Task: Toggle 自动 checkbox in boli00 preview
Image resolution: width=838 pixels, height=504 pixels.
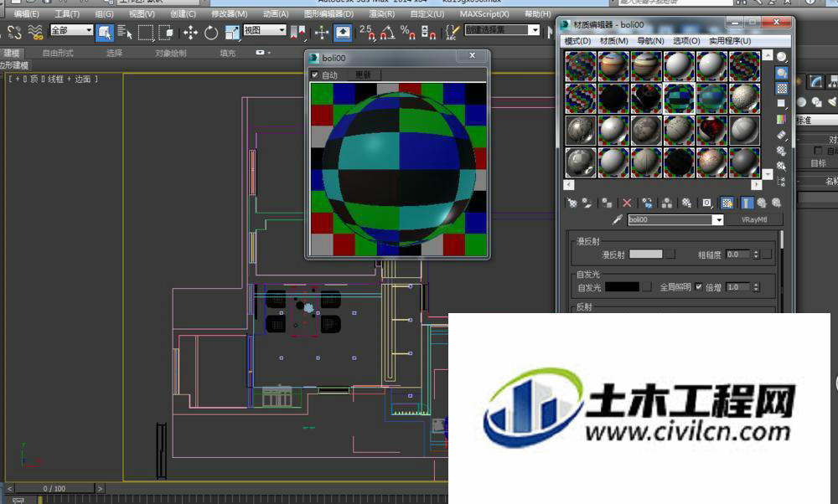Action: pos(315,75)
